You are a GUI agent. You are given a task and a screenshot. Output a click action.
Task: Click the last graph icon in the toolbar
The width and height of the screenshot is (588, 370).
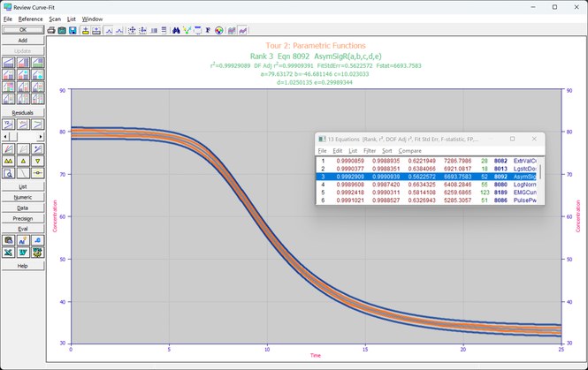click(x=242, y=30)
